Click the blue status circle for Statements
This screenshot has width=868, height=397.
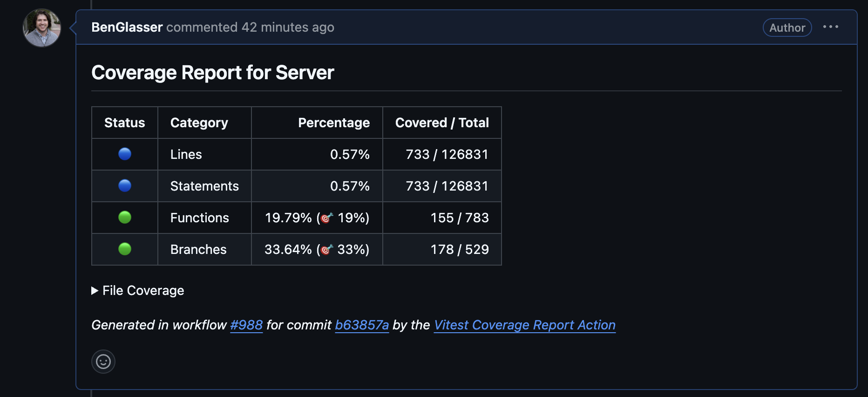[x=125, y=186]
